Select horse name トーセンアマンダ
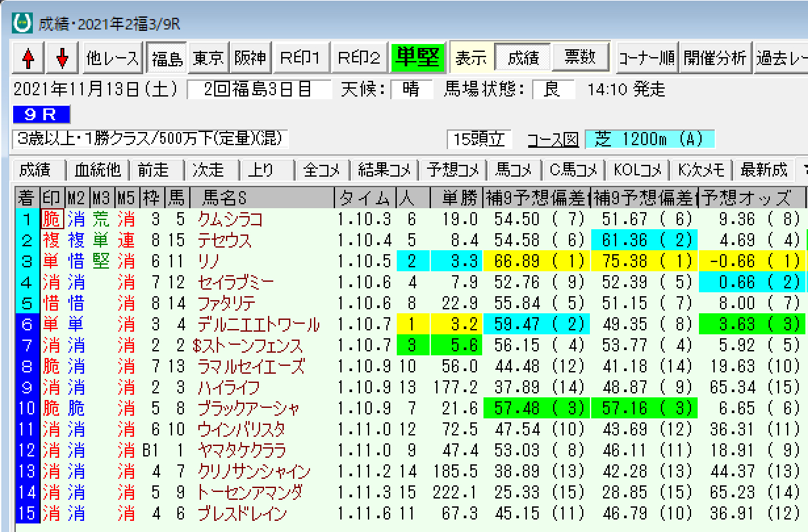The image size is (808, 532). tap(250, 493)
